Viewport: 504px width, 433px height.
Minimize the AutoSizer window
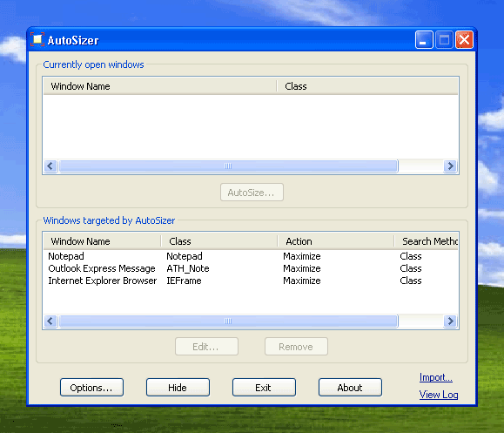(x=424, y=39)
